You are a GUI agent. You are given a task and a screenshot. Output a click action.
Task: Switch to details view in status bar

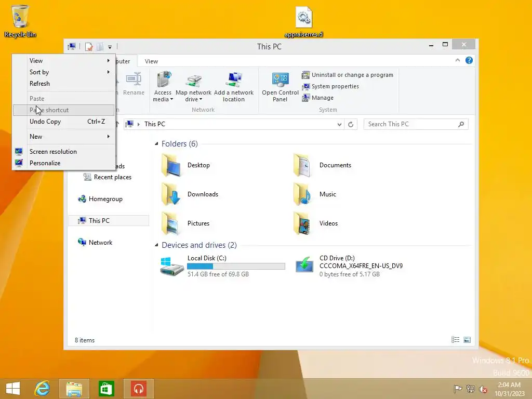455,340
